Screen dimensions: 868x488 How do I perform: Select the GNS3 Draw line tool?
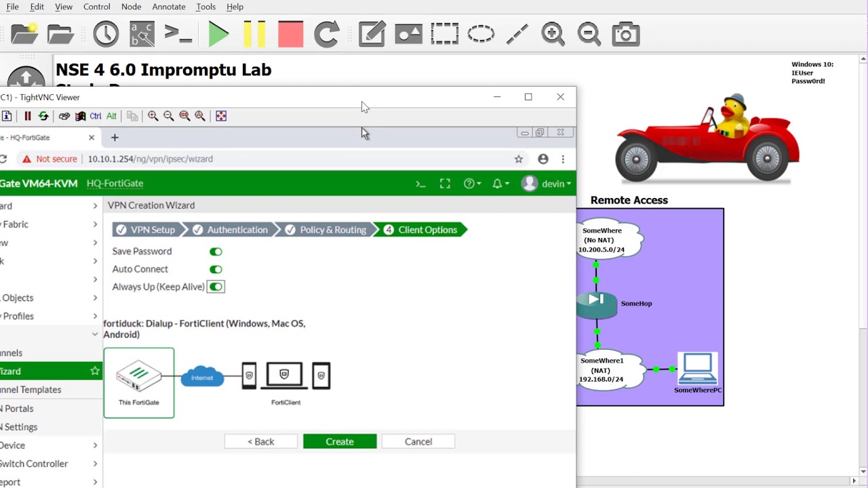pyautogui.click(x=517, y=34)
